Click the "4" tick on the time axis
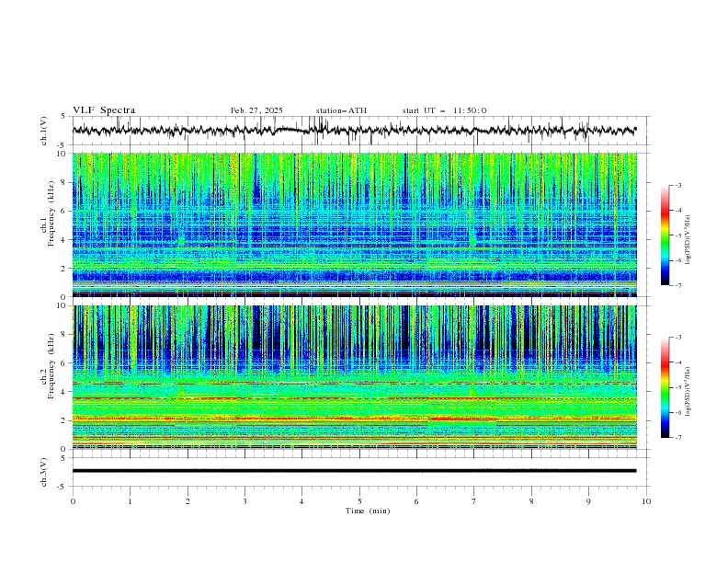Viewport: 728px width, 563px height. pyautogui.click(x=301, y=501)
